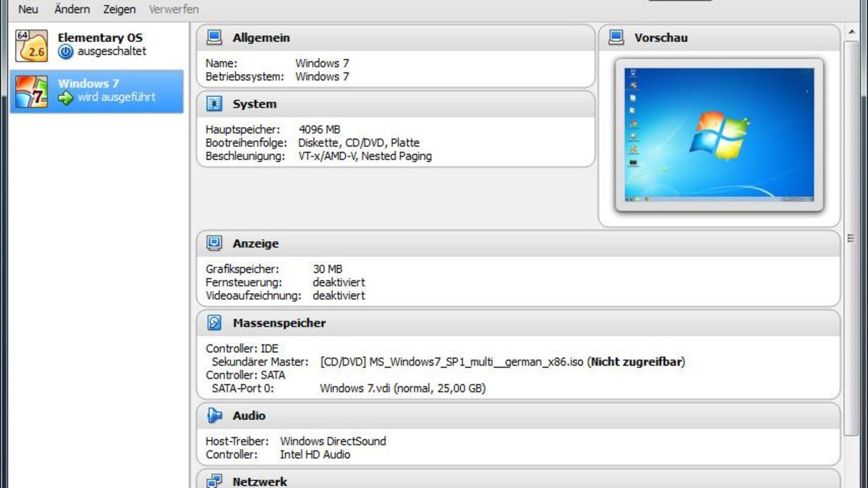Open the Allgemein section header

point(260,37)
